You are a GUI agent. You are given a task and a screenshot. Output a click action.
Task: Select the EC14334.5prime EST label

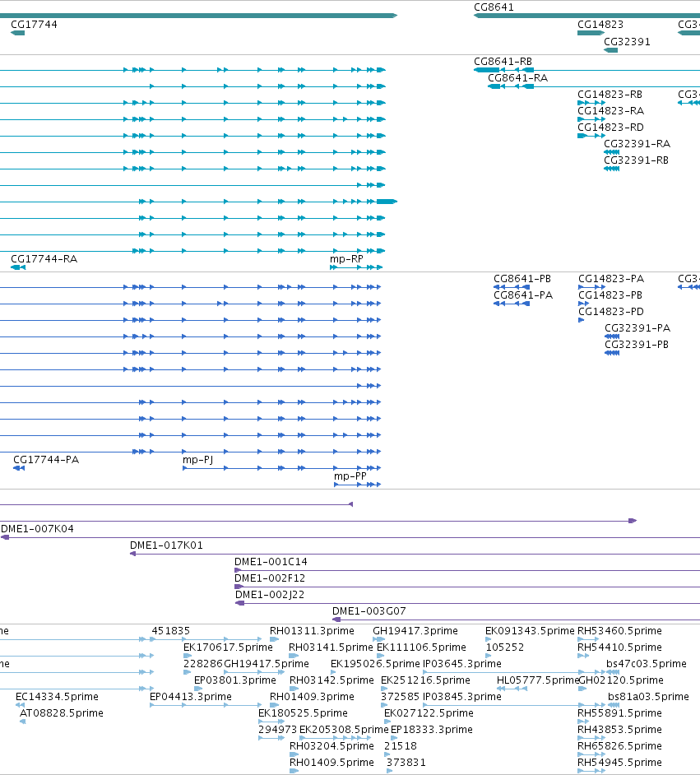57,696
